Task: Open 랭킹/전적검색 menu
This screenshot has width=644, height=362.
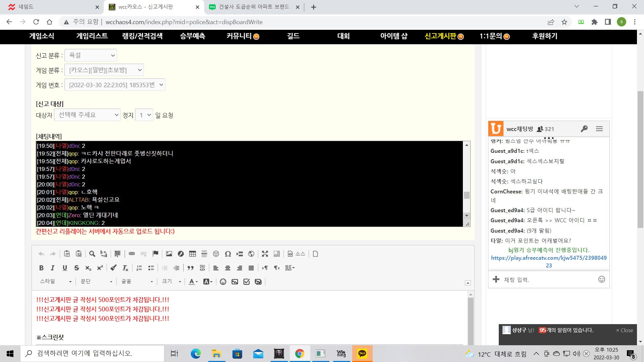Action: click(142, 36)
